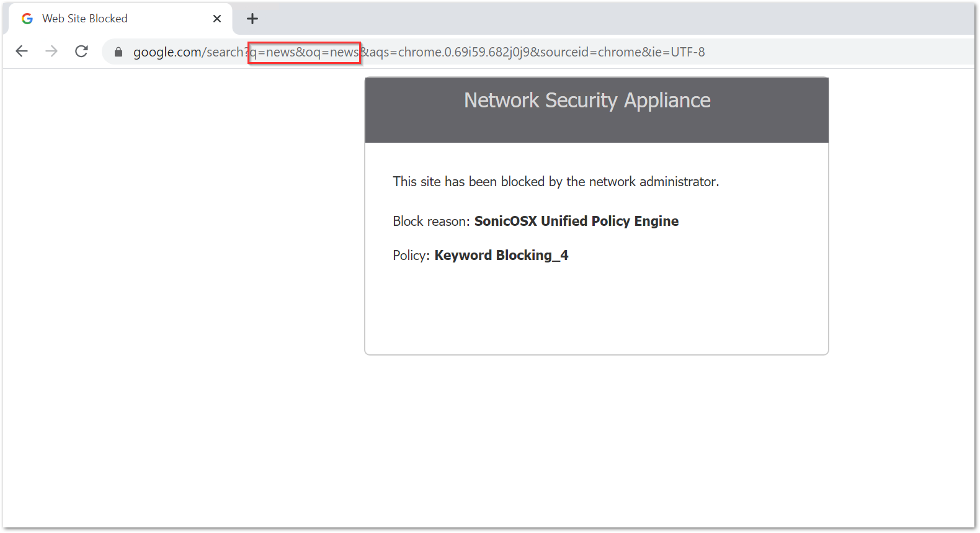Click the Policy label

[x=411, y=256]
